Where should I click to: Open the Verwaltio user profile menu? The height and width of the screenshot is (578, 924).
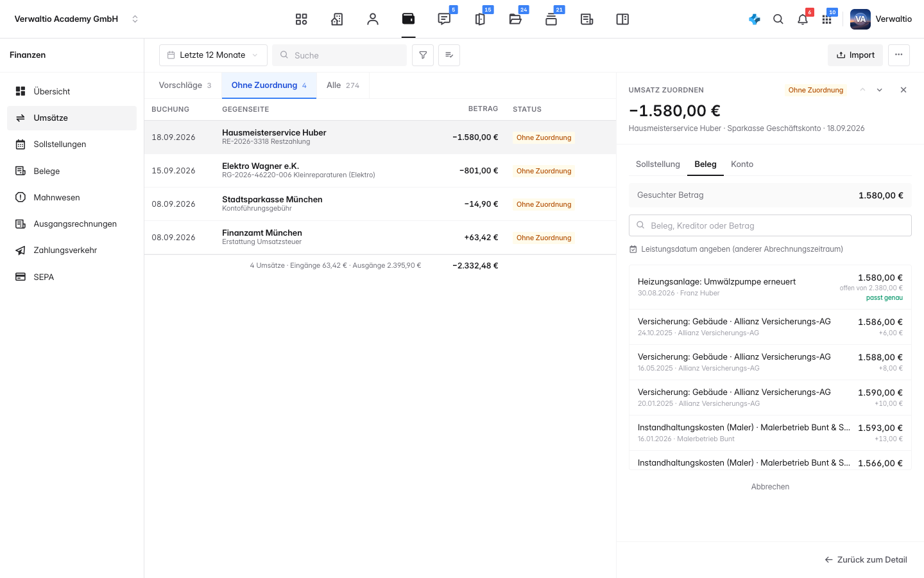point(881,19)
